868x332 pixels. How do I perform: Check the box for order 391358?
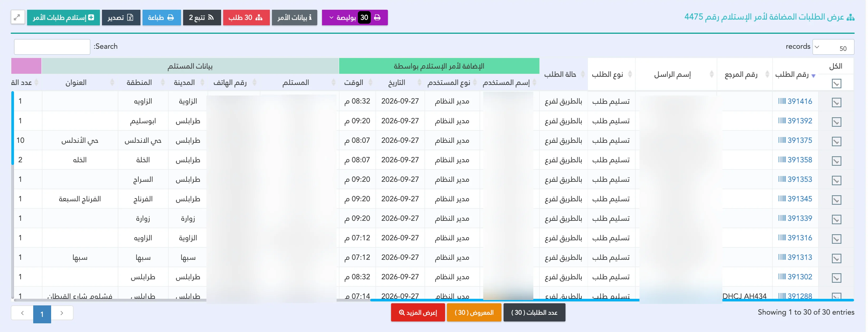[836, 161]
